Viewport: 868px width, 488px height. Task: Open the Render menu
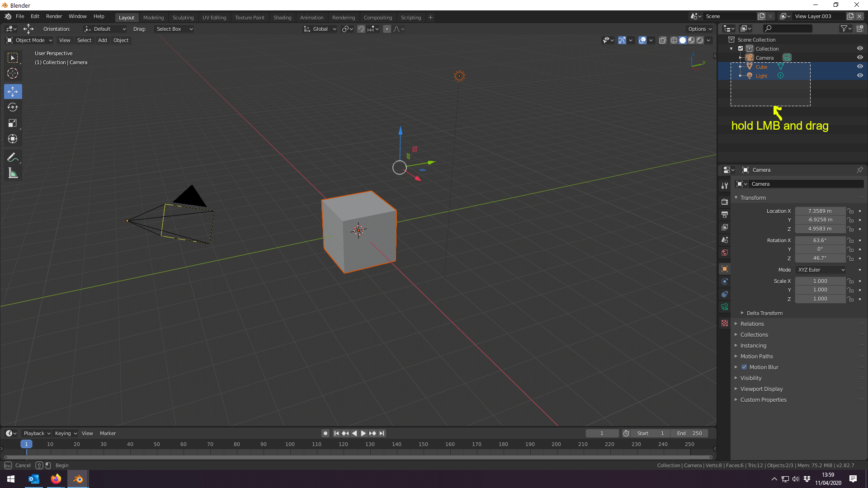tap(54, 16)
